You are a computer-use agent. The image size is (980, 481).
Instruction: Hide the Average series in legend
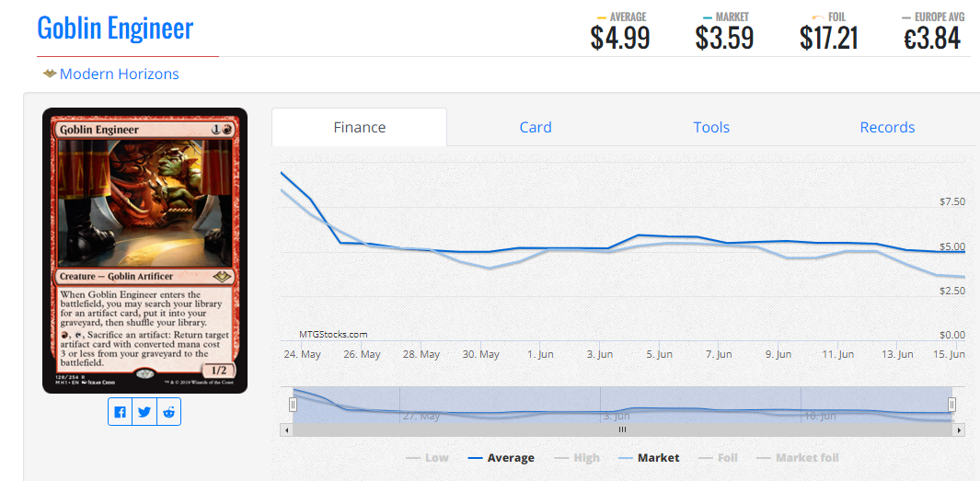(502, 458)
